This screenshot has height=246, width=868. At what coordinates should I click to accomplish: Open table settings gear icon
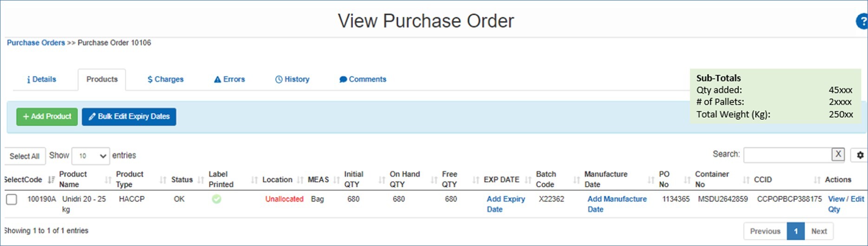[x=860, y=155]
